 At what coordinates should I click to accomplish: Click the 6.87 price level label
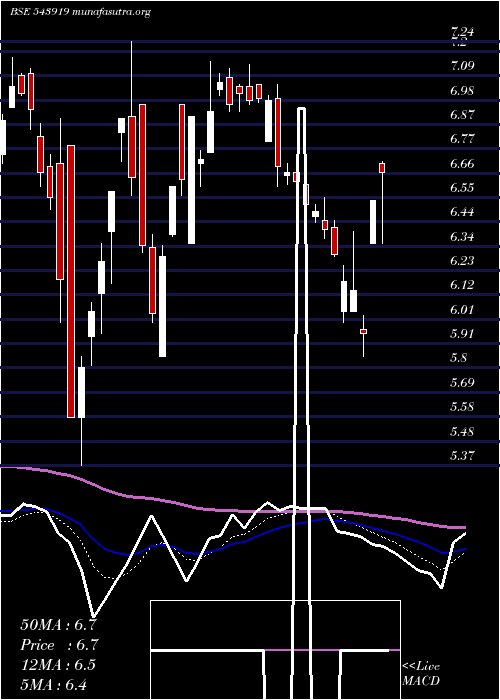462,115
